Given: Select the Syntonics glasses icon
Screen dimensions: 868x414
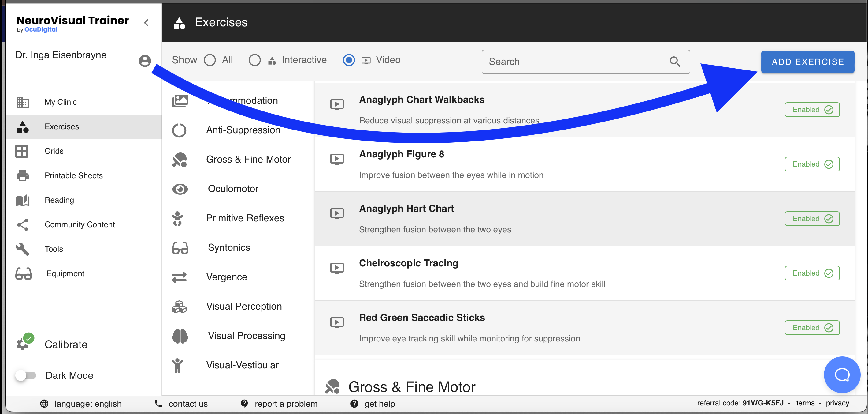Looking at the screenshot, I should 180,248.
